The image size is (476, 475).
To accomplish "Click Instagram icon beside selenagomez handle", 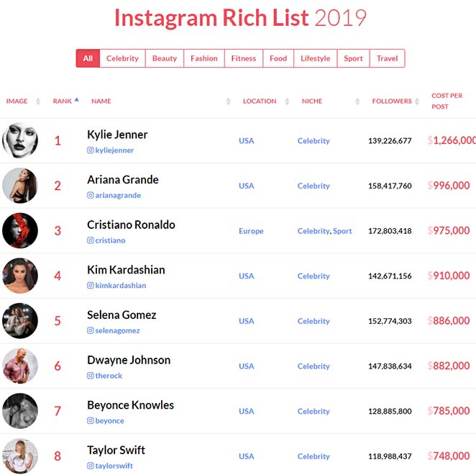I will pyautogui.click(x=90, y=330).
